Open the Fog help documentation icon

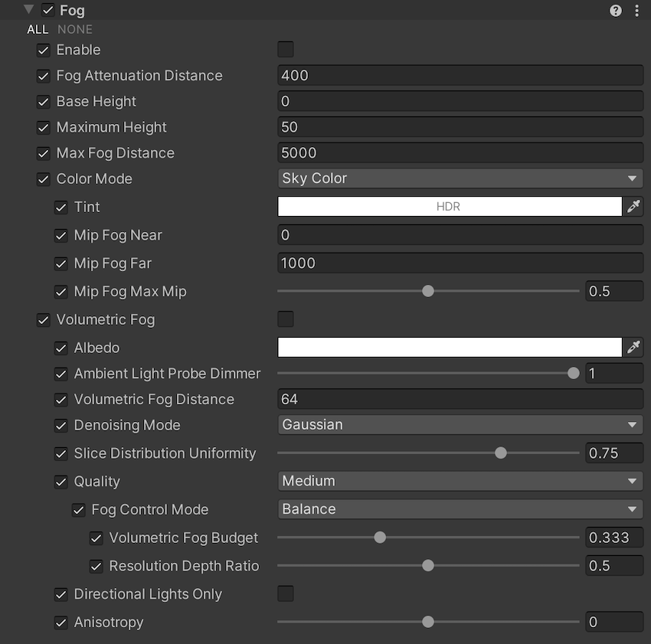pos(616,11)
